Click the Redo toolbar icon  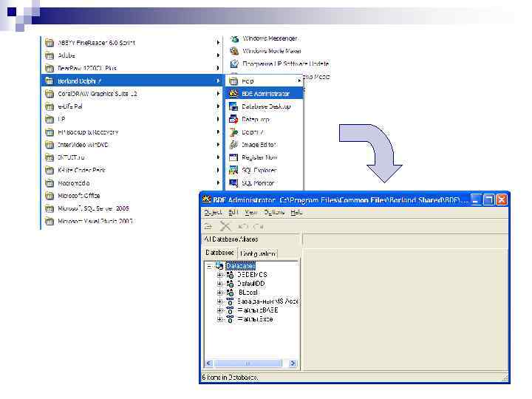click(259, 226)
